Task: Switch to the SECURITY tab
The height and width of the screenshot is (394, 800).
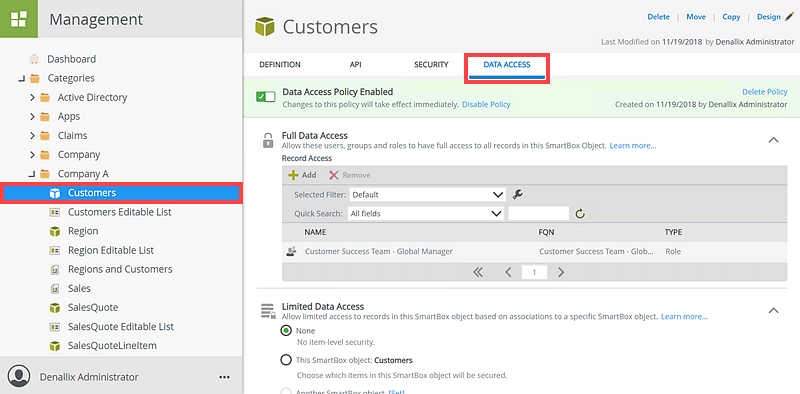Action: [x=431, y=65]
